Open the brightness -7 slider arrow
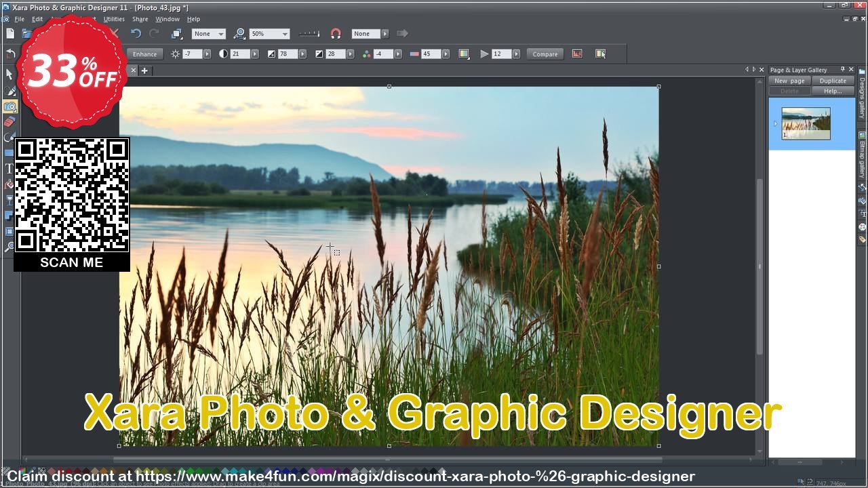 click(x=207, y=54)
